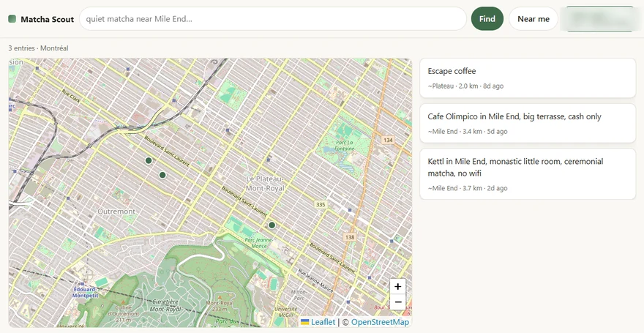
Task: Select the map marker near Parc Jeanne-Mance
Action: pyautogui.click(x=272, y=225)
